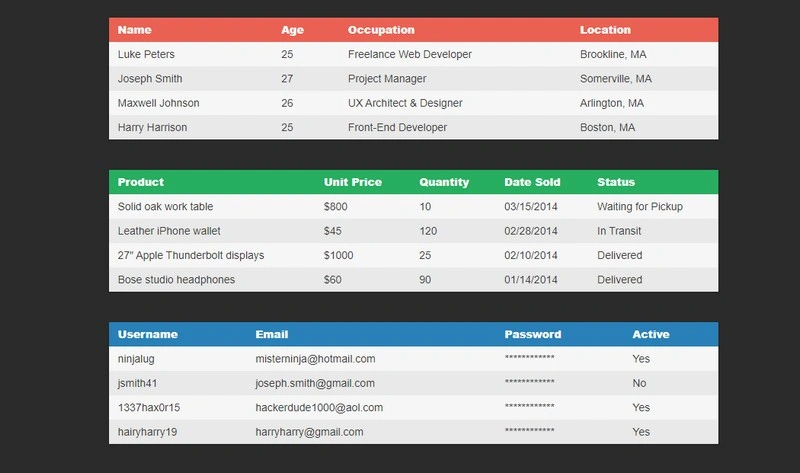Click the 02/28/2014 date sold
The width and height of the screenshot is (800, 473).
[531, 231]
